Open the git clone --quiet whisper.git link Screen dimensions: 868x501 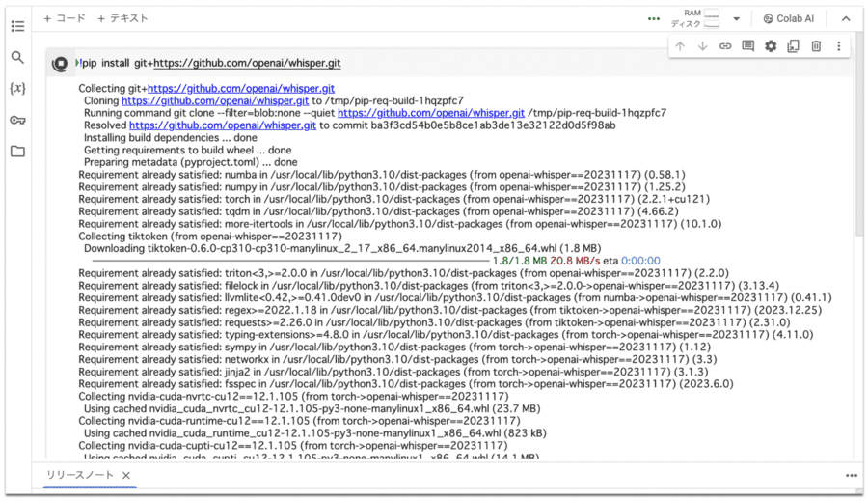point(431,113)
